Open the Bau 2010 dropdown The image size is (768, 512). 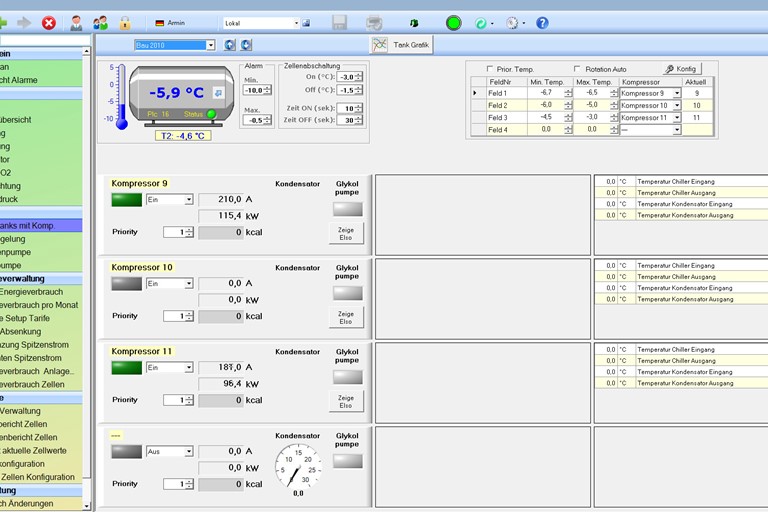tap(210, 45)
